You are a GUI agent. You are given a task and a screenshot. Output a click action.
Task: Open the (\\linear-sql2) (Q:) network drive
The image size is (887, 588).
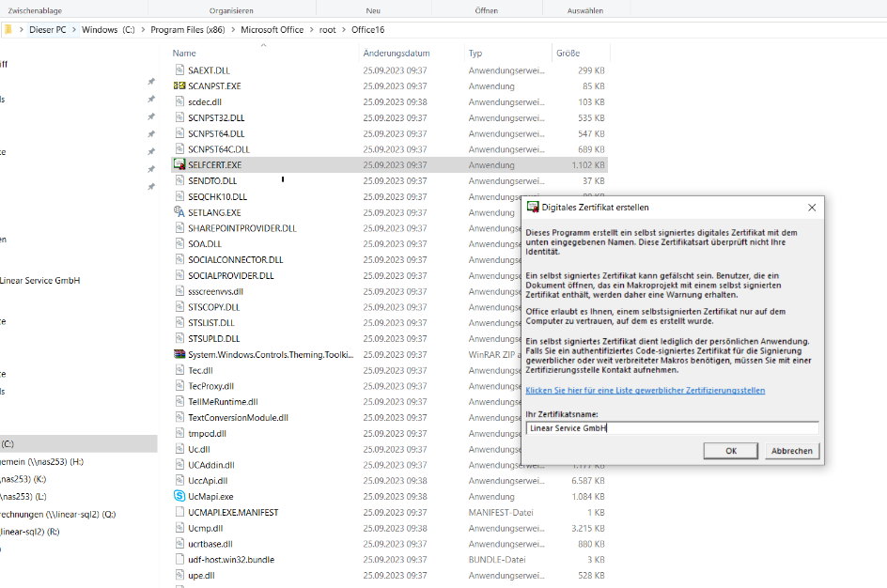pos(57,514)
